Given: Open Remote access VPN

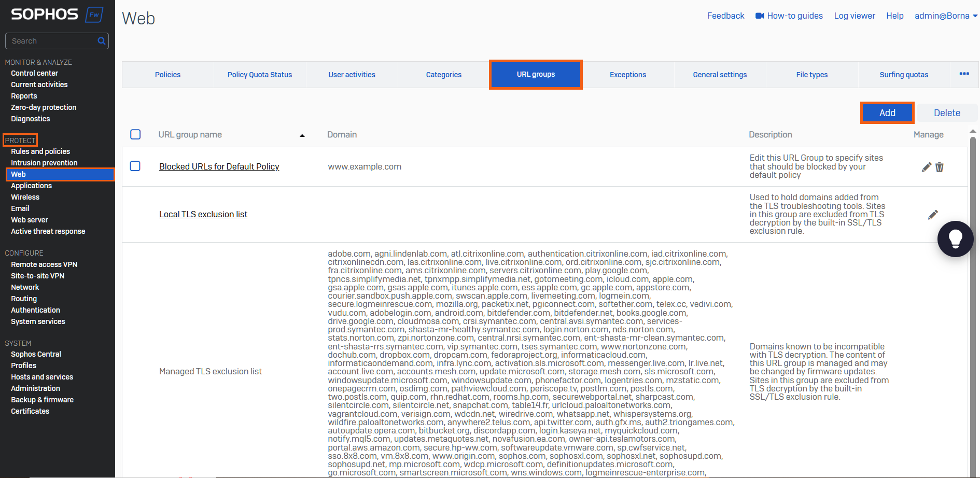Looking at the screenshot, I should tap(44, 264).
